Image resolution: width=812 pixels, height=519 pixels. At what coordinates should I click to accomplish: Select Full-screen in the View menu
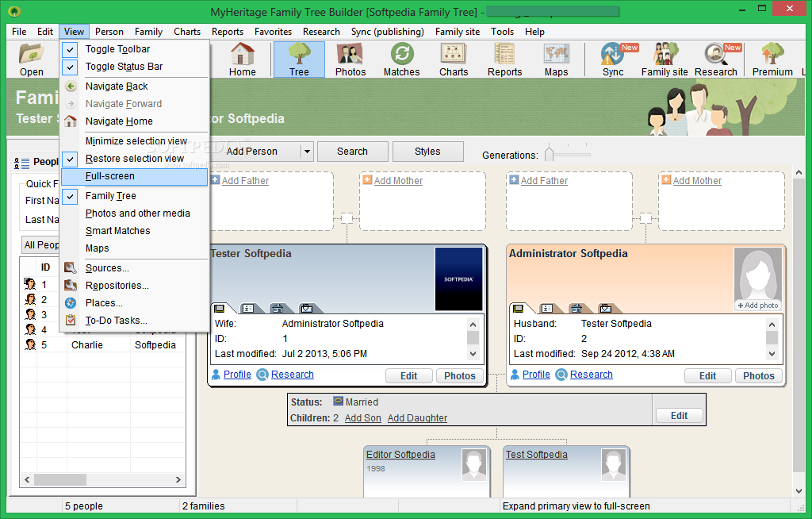[135, 175]
